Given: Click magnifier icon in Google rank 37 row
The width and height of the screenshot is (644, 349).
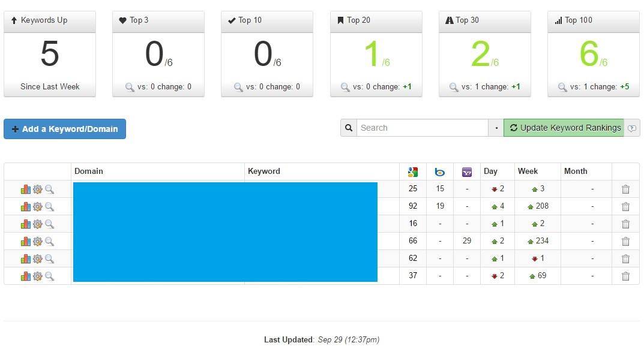Looking at the screenshot, I should pyautogui.click(x=49, y=276).
